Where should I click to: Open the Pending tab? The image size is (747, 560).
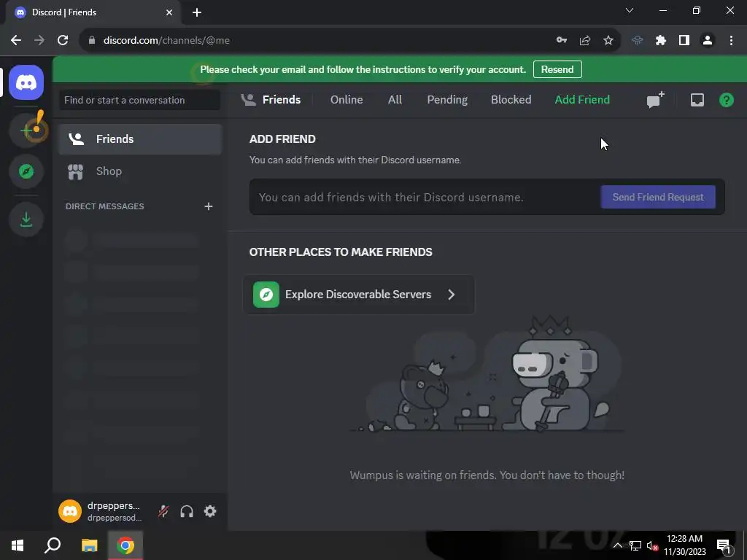(x=447, y=99)
